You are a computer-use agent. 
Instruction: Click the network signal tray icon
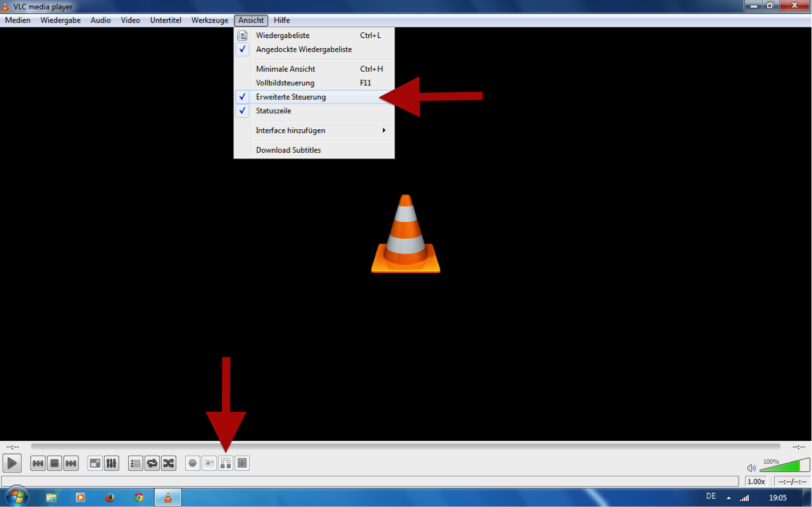pyautogui.click(x=745, y=498)
